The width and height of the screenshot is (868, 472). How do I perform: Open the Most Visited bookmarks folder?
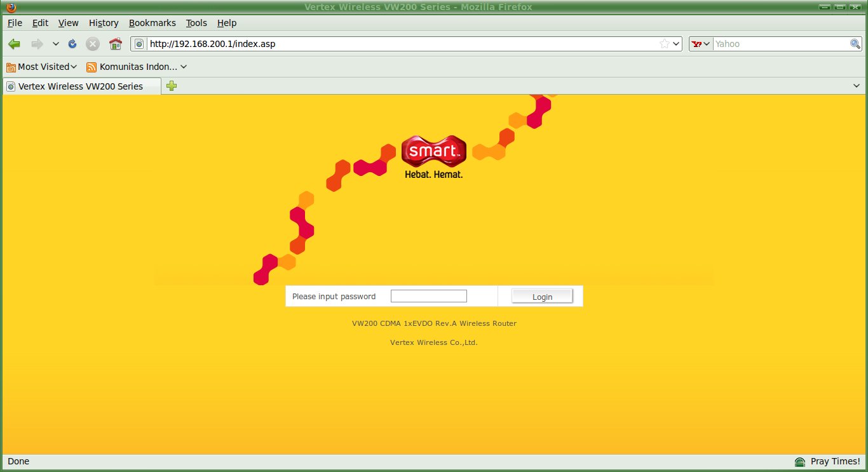click(x=42, y=67)
